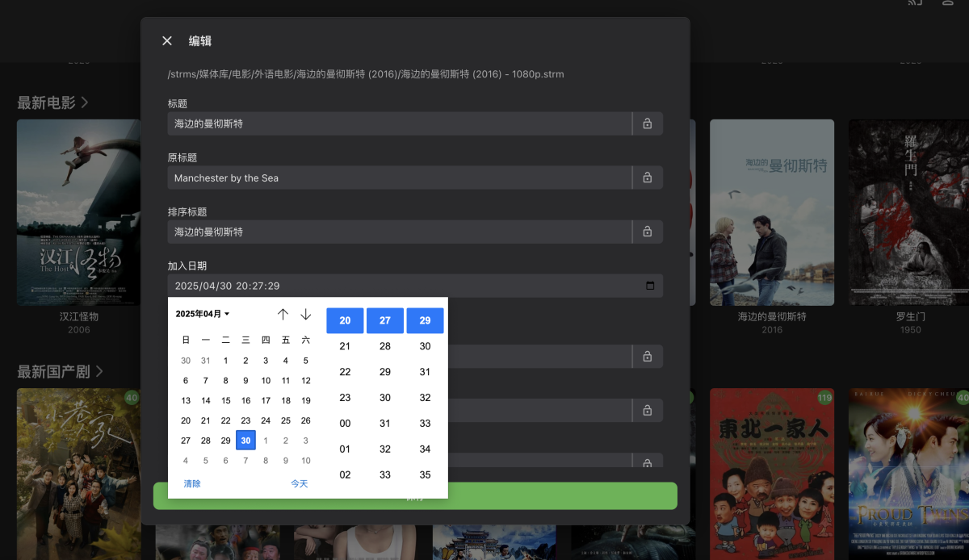Click the 海边的曼彻斯特 title under background poster
This screenshot has width=969, height=560.
point(772,317)
